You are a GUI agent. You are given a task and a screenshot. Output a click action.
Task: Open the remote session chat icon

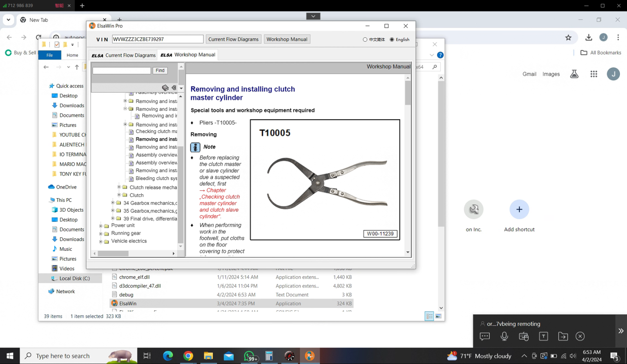(485, 336)
